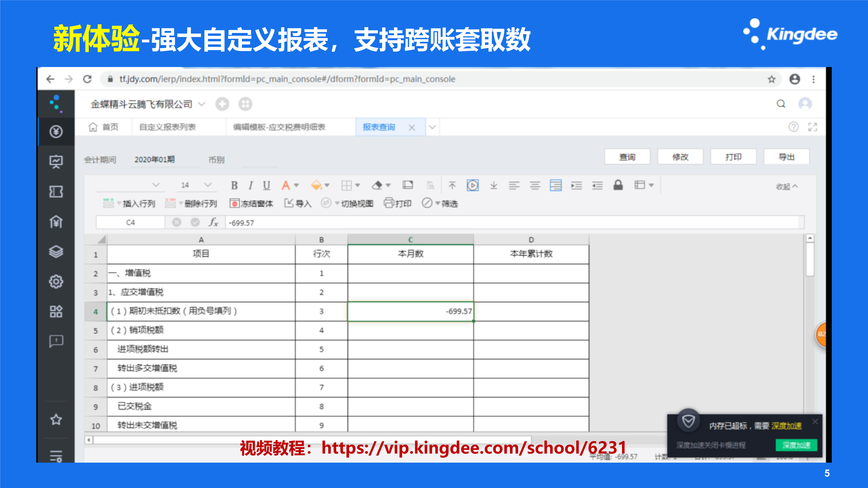Screen dimensions: 868x488
Task: Collapse toolbar with 收起
Action: [787, 187]
